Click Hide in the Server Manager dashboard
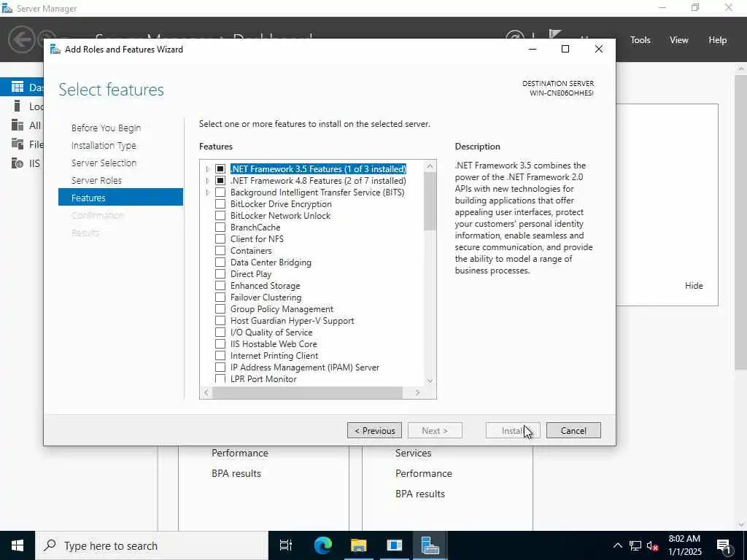The width and height of the screenshot is (747, 560). click(x=694, y=286)
